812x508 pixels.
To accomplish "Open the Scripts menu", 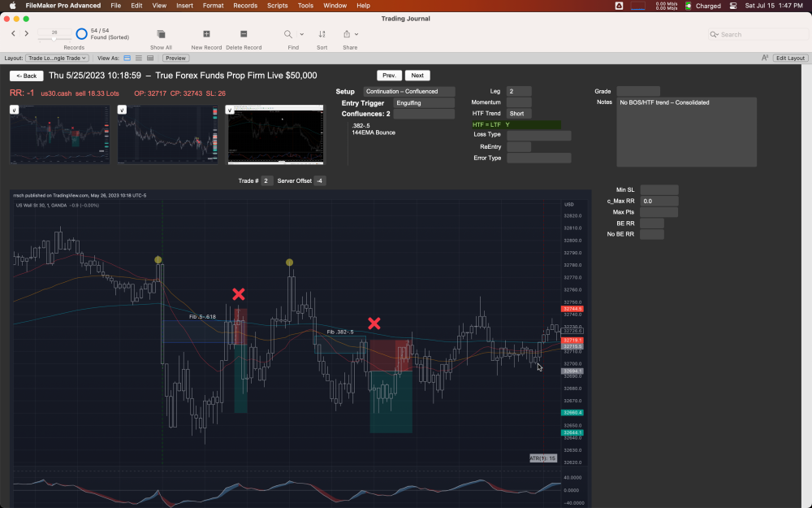I will [x=277, y=5].
